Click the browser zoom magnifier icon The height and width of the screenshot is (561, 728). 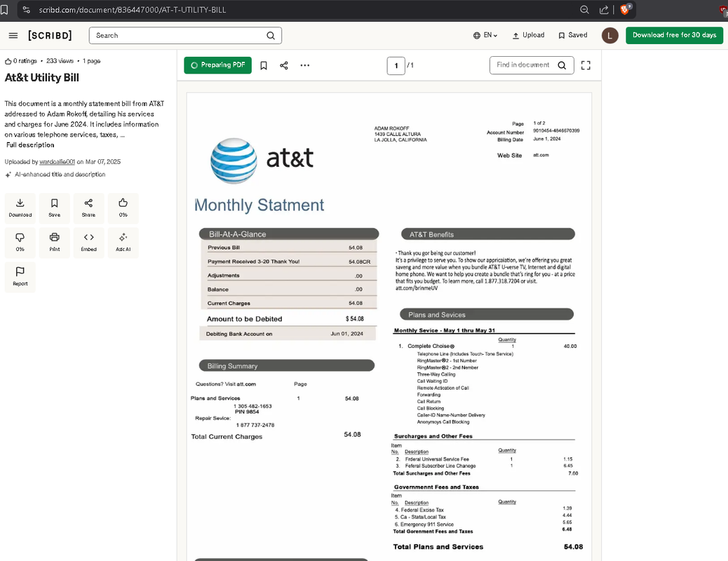(584, 10)
